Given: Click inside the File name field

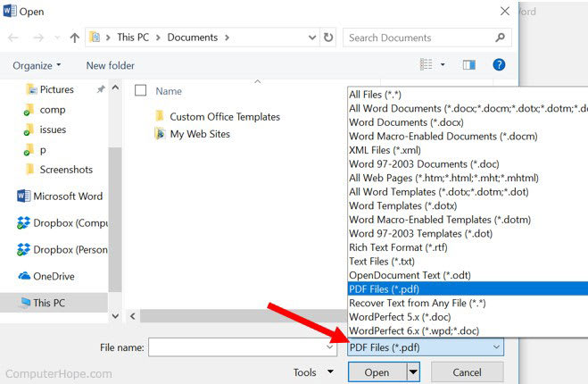Looking at the screenshot, I should click(236, 346).
